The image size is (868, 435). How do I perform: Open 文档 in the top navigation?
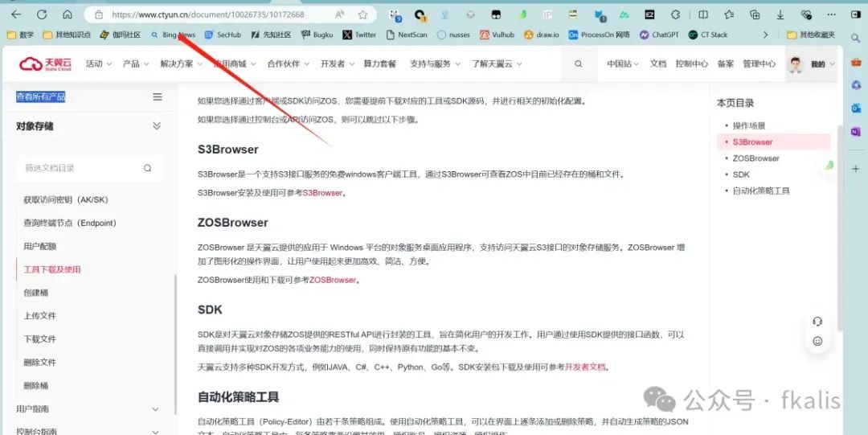(657, 64)
